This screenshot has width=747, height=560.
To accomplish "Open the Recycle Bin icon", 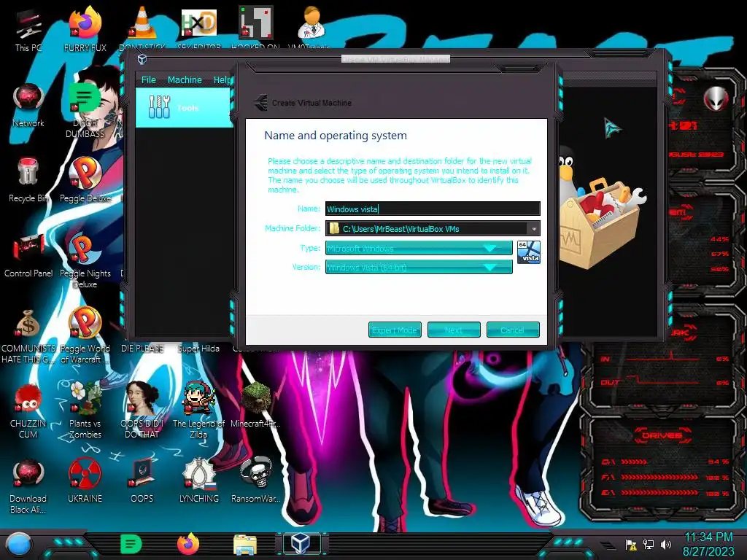I will [x=28, y=180].
